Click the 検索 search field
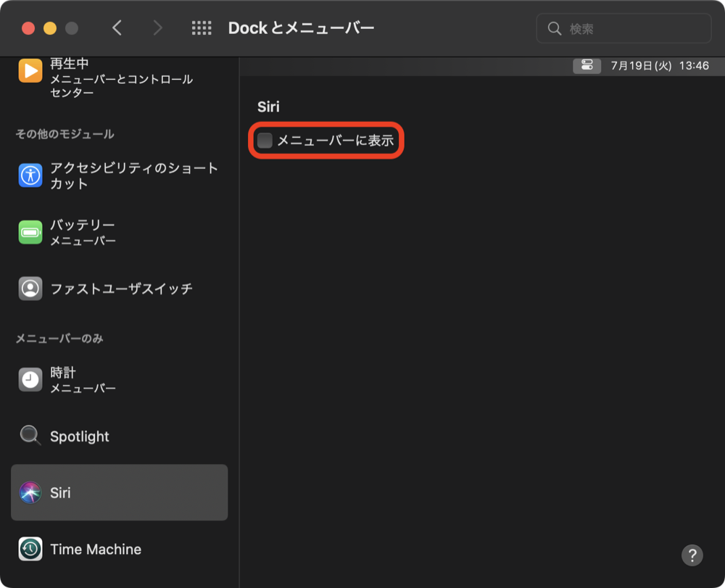The image size is (725, 588). [623, 29]
